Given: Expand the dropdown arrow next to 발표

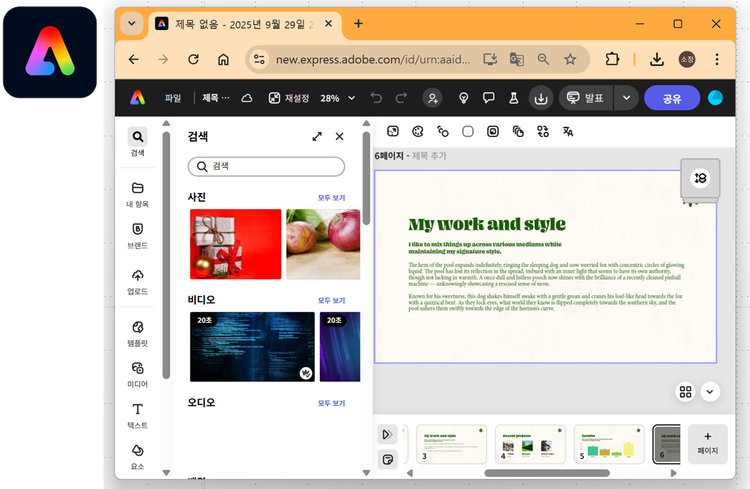Looking at the screenshot, I should (627, 98).
